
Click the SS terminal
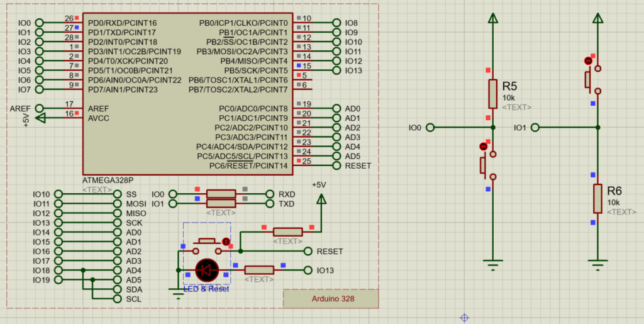pos(118,194)
